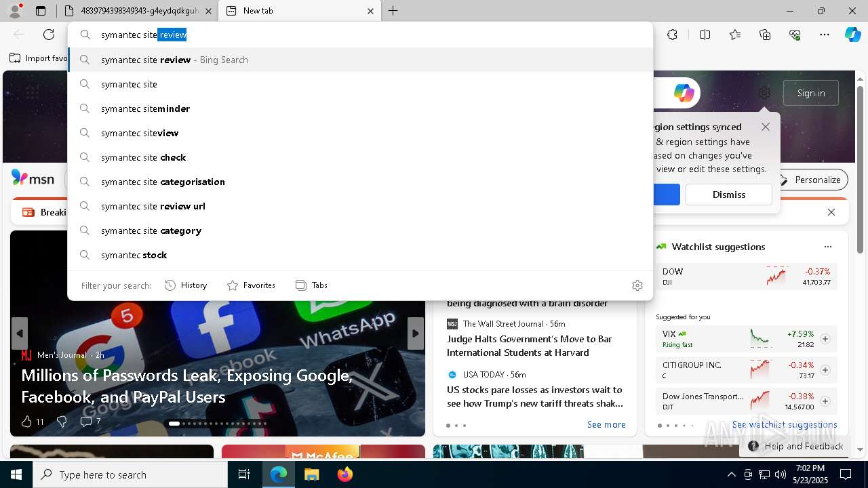Screen dimensions: 868x488
Task: Click the Import favorites bookmark
Action: pos(39,58)
